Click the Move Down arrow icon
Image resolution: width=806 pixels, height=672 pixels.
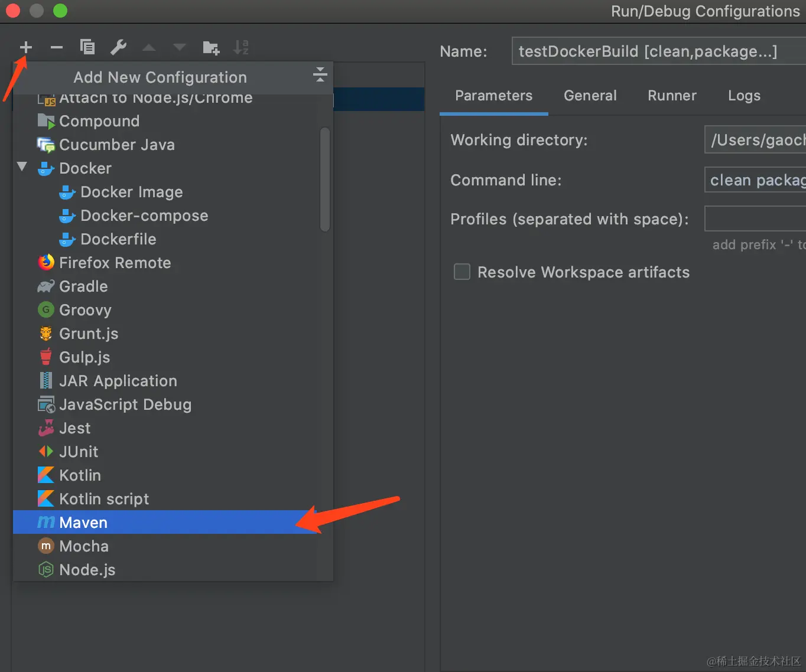click(x=180, y=47)
